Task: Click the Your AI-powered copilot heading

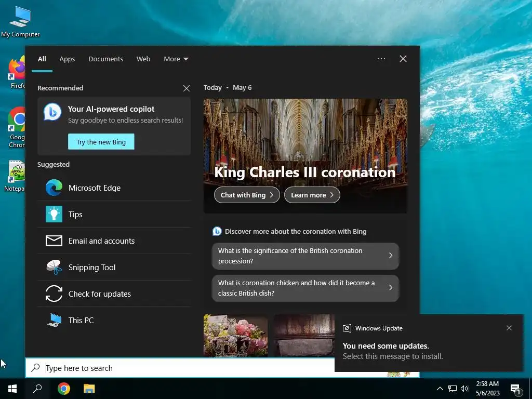Action: (111, 109)
